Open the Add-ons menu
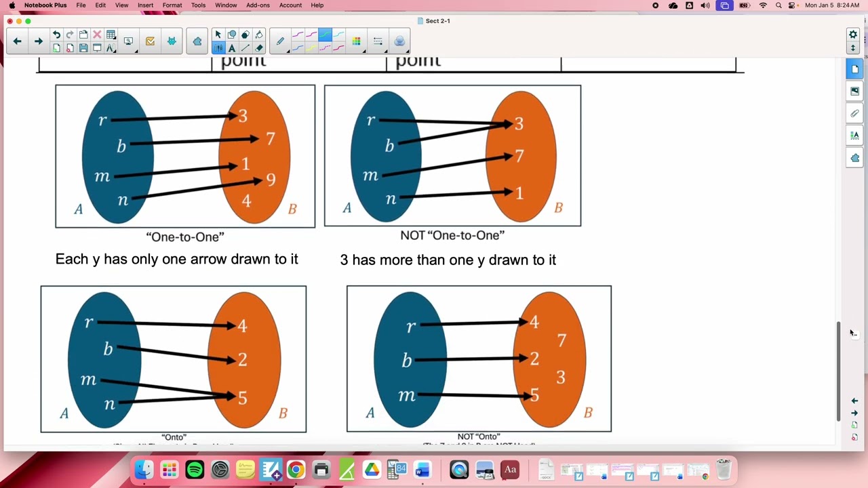This screenshot has width=868, height=488. (x=258, y=5)
